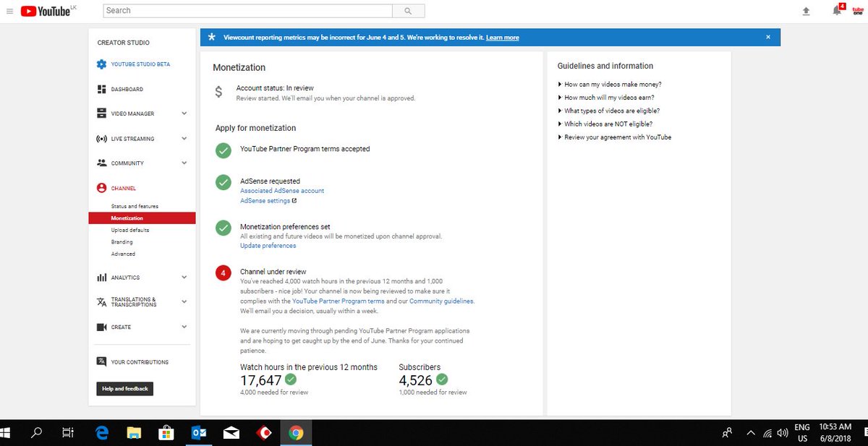Click the Analytics bar chart icon

[x=101, y=278]
